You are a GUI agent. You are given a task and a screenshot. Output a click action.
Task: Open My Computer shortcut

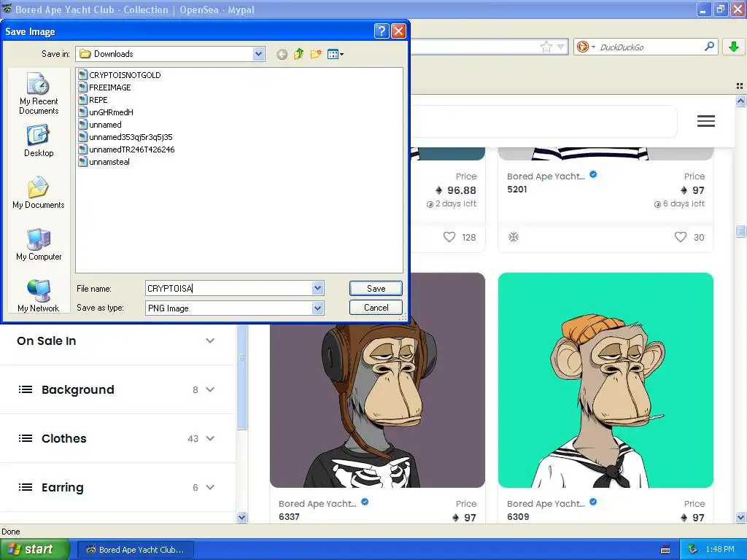pyautogui.click(x=39, y=244)
